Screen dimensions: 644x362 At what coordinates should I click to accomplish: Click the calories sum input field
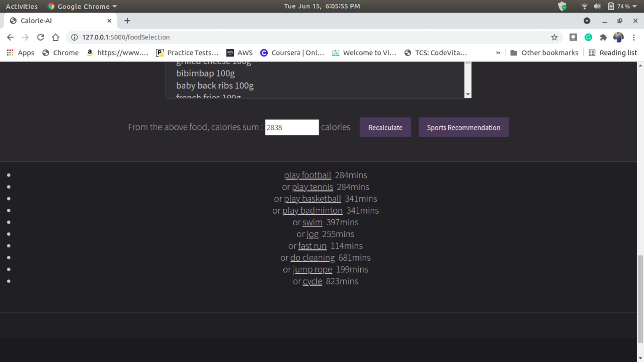click(x=291, y=128)
